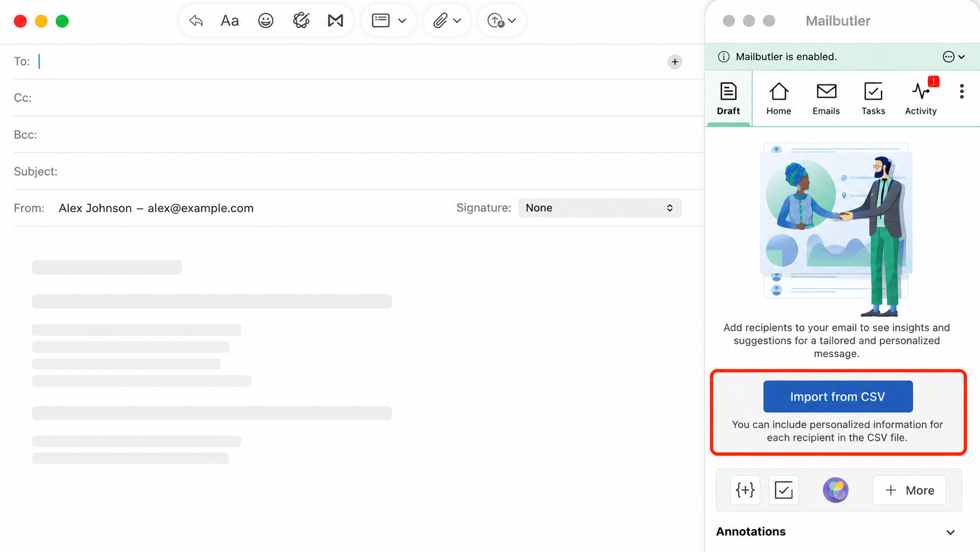Open the attachment options dropdown arrow
This screenshot has width=980, height=552.
click(x=457, y=21)
